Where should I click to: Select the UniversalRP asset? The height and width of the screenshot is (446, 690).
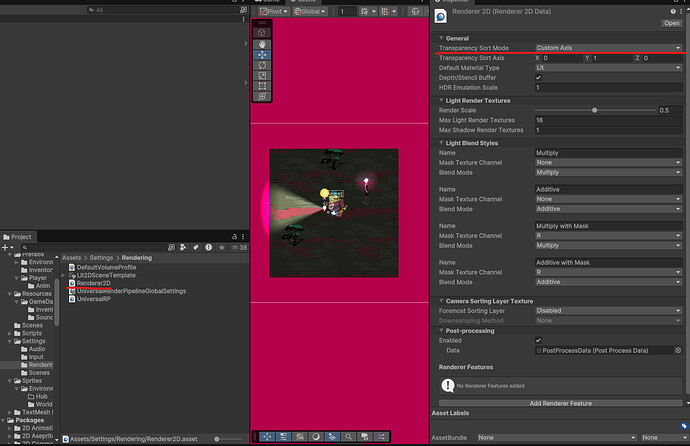pyautogui.click(x=93, y=298)
